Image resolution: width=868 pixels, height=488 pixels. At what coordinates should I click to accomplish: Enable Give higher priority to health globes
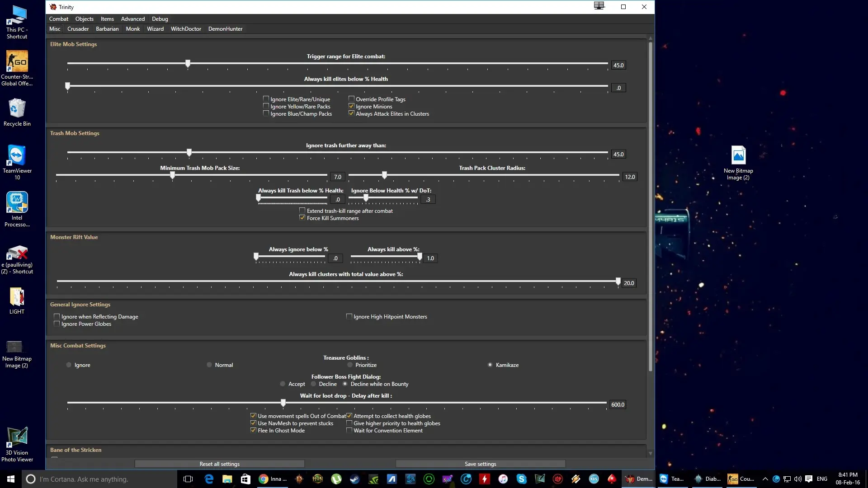click(x=349, y=423)
